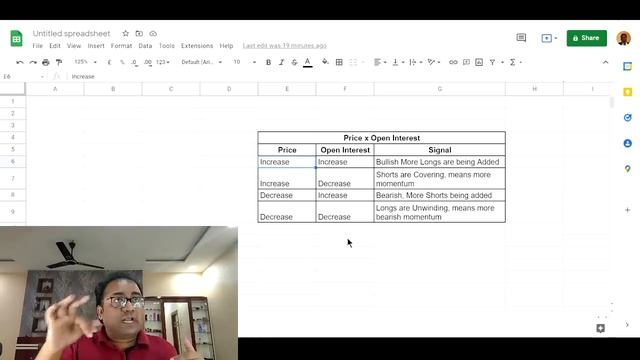Open the Edit menu
The height and width of the screenshot is (360, 640).
coord(55,46)
